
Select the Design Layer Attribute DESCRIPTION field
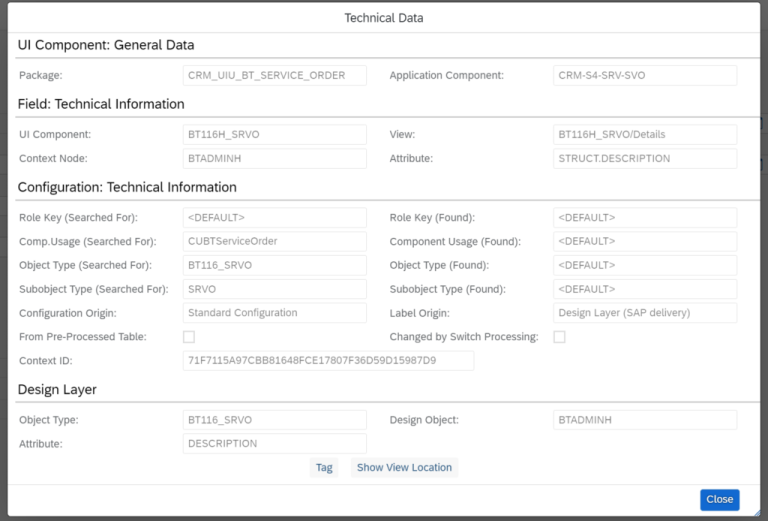coord(274,444)
